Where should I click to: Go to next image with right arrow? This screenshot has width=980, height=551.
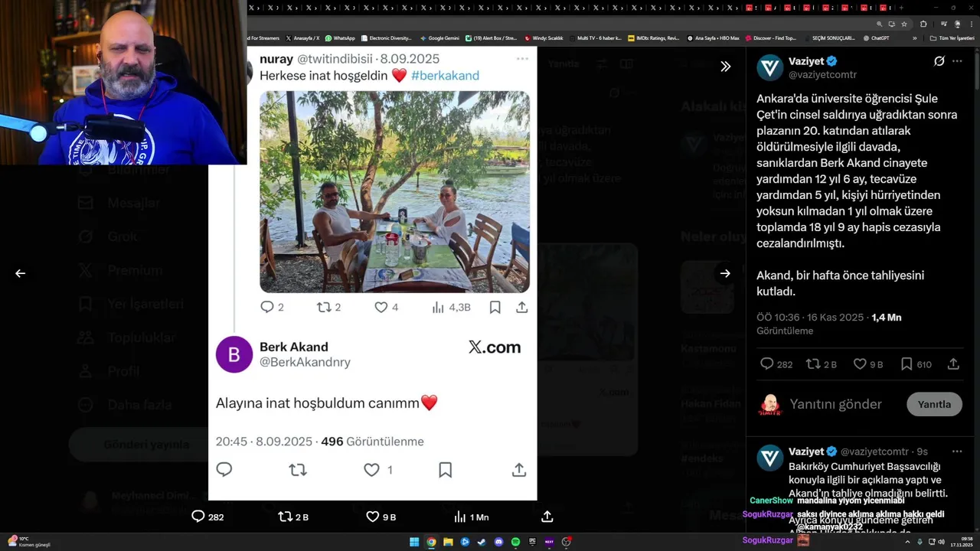[x=725, y=273]
